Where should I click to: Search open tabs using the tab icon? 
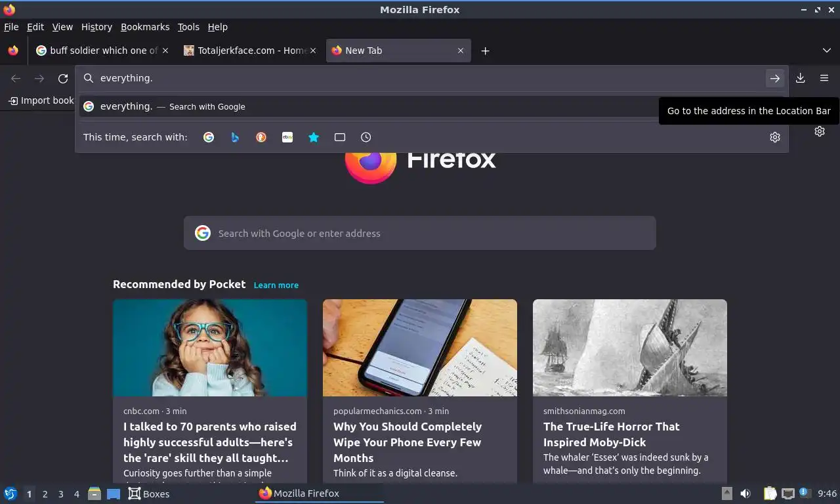point(340,137)
